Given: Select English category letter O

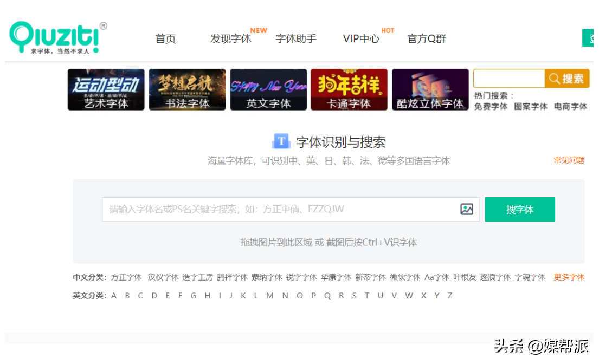Looking at the screenshot, I should coord(299,296).
